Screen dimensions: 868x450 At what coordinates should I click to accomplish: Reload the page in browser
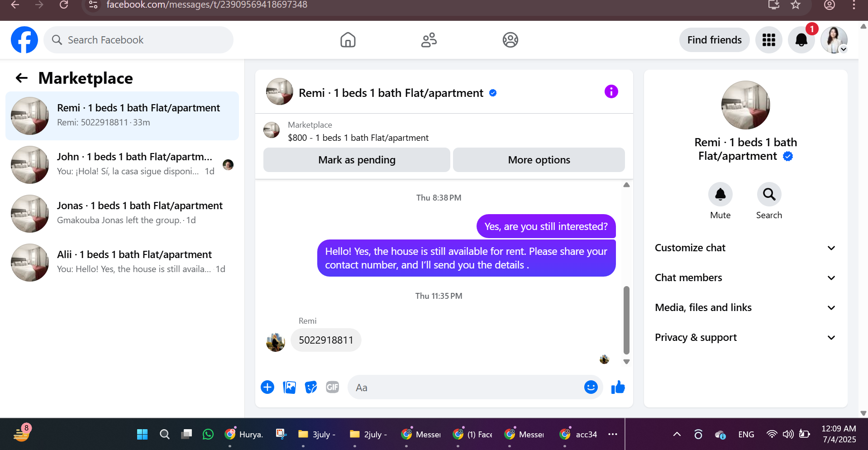click(64, 5)
